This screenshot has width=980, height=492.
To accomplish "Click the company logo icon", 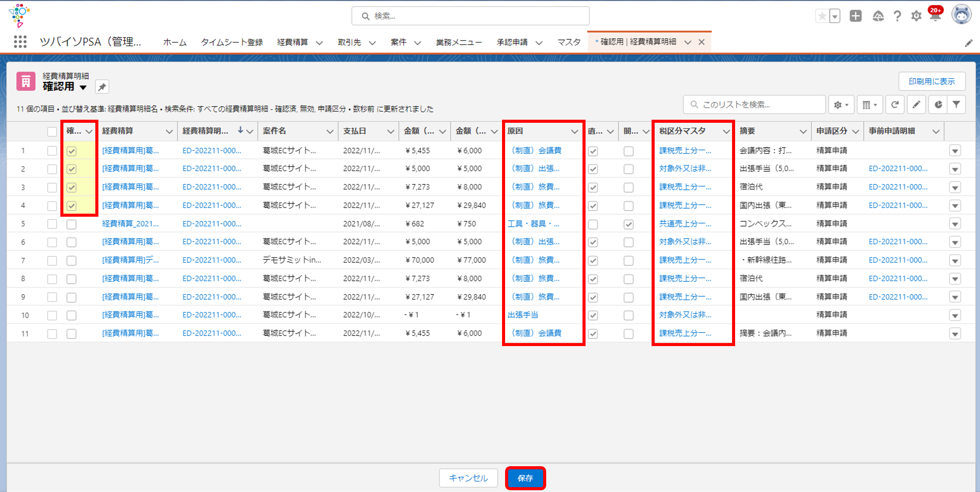I will [x=19, y=15].
